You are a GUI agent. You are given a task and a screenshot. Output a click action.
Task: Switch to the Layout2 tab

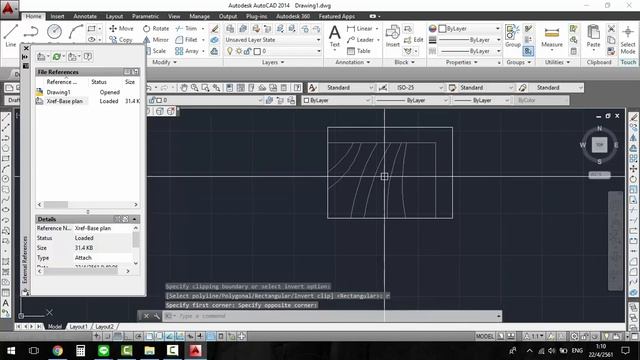click(105, 327)
